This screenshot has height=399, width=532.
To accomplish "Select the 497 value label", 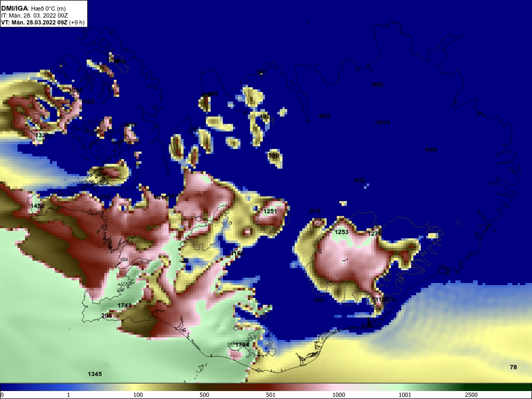I will tap(264, 117).
